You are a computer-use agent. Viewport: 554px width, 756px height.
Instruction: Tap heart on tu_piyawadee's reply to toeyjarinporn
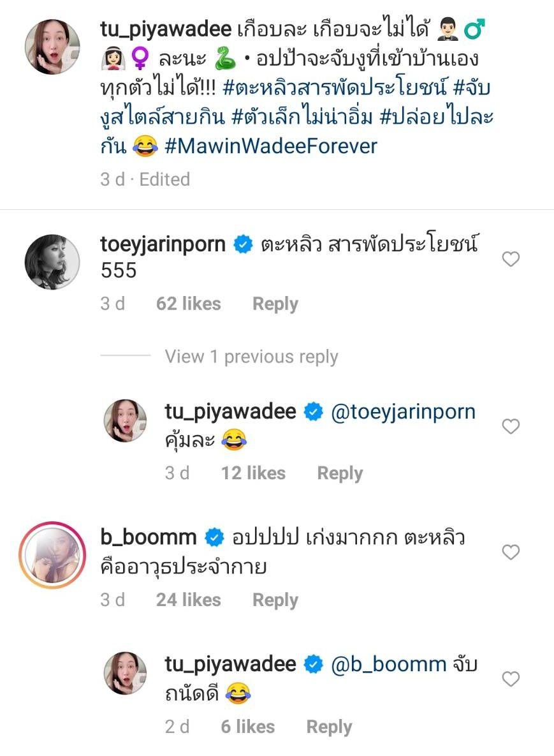pyautogui.click(x=511, y=426)
